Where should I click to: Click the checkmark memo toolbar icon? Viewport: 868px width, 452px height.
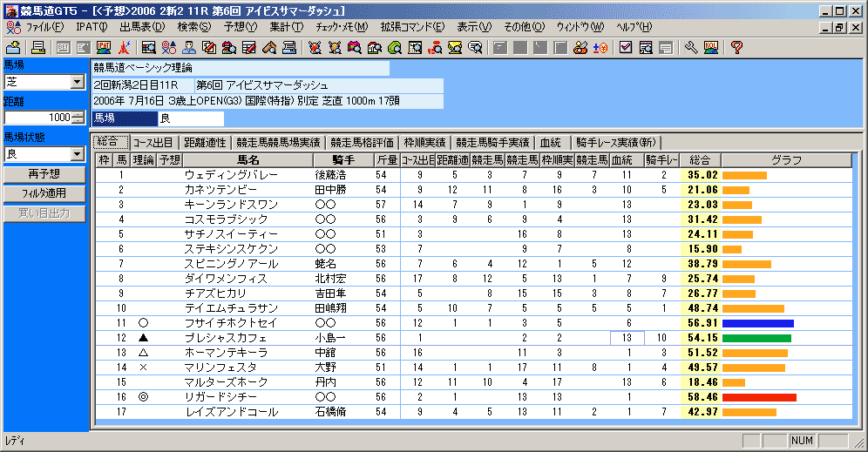pos(626,47)
